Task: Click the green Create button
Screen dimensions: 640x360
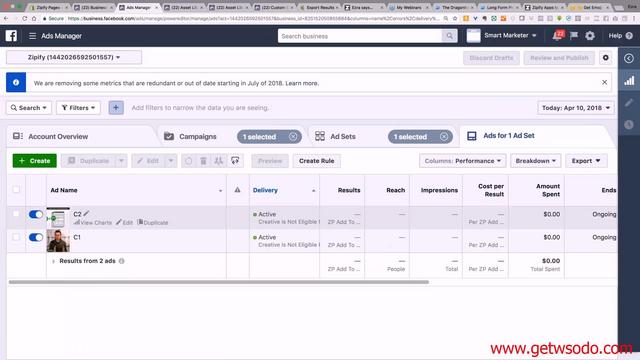Action: (34, 161)
